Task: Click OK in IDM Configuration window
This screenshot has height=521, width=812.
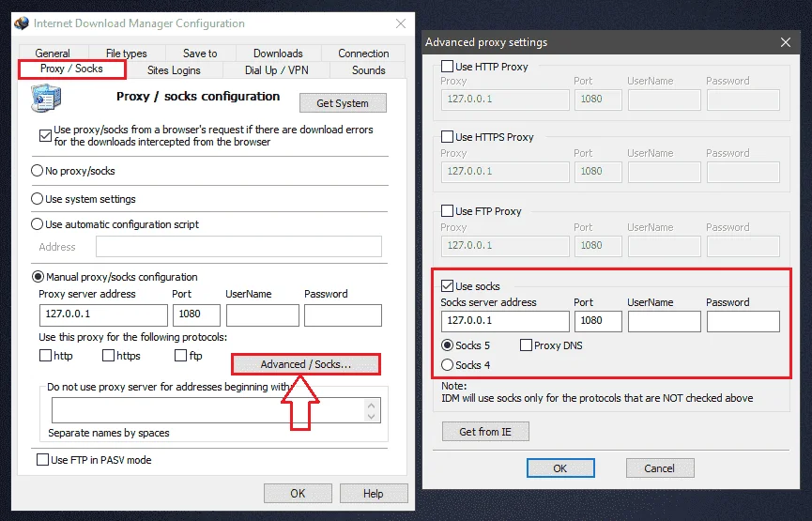Action: [298, 494]
